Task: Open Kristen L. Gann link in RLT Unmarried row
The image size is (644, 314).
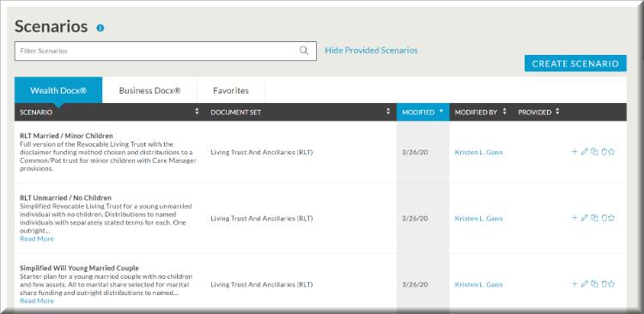Action: pos(478,219)
